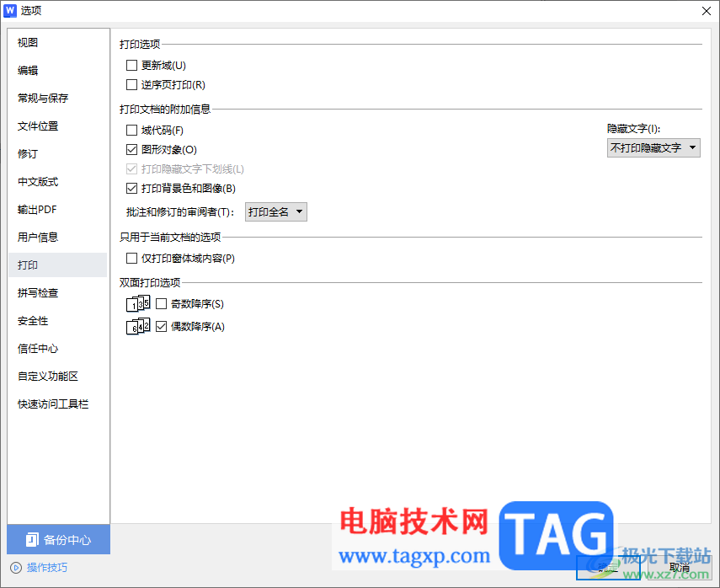Switch to 视图 settings tab
The image size is (720, 588).
pos(58,43)
